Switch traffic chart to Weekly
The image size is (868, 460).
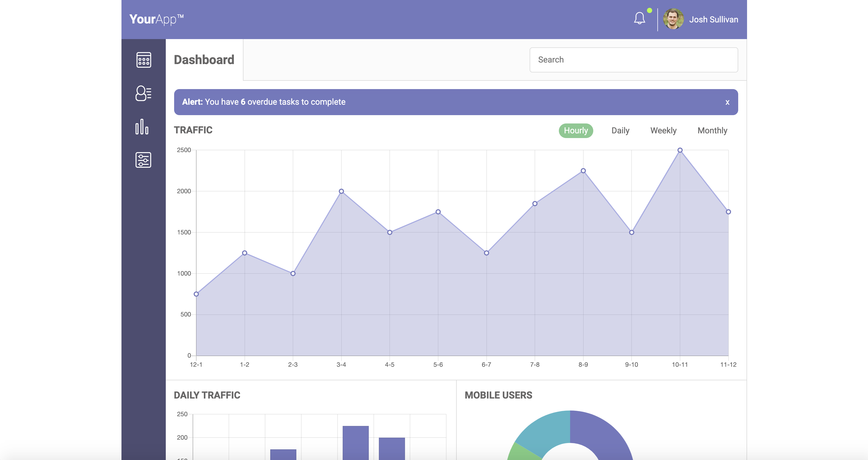663,131
